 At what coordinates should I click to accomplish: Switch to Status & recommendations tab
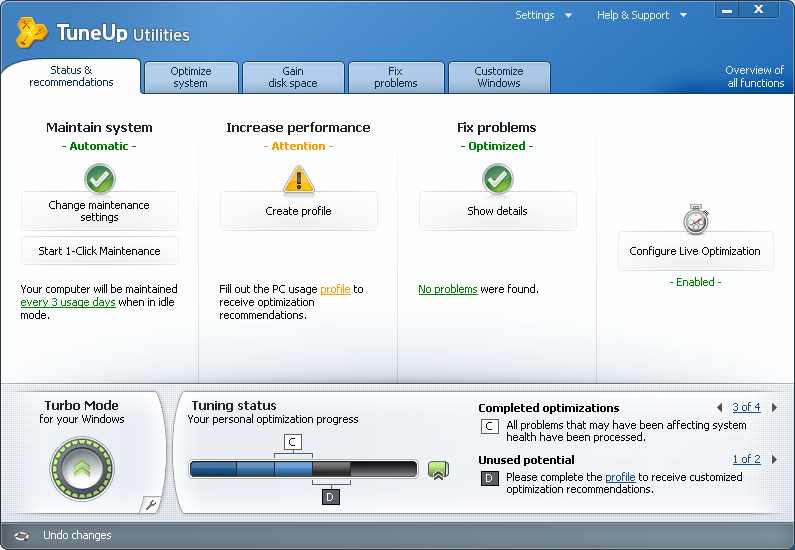(71, 76)
